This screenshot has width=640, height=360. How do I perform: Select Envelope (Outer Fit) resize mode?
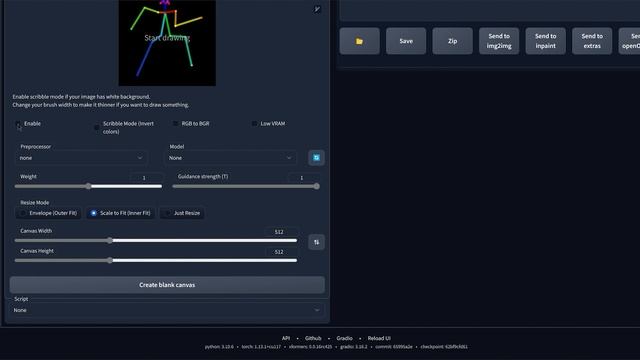(48, 213)
